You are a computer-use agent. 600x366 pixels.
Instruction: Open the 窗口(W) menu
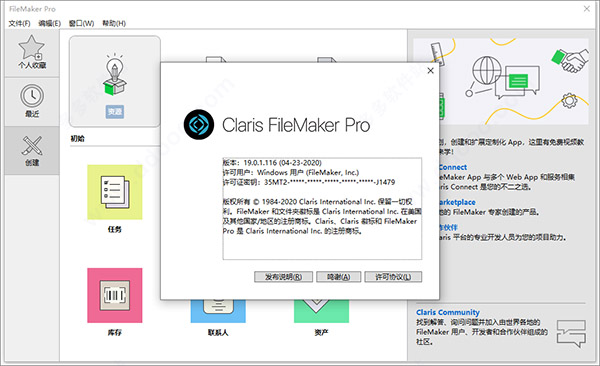(x=82, y=23)
